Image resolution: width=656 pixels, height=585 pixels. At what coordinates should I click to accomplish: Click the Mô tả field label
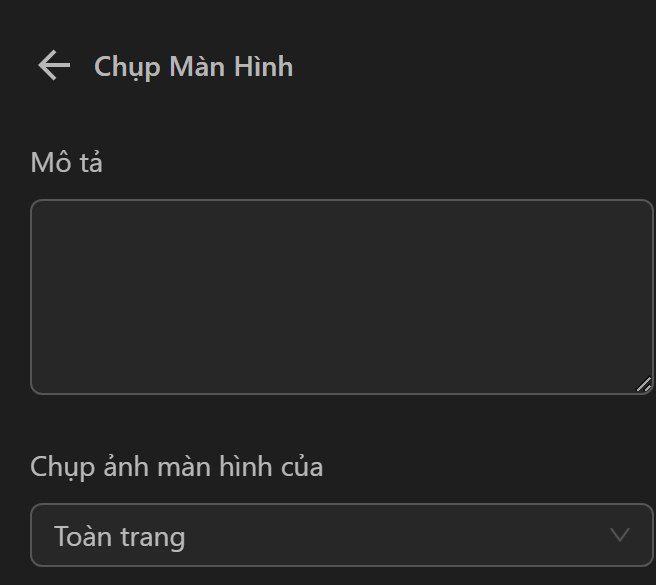67,162
